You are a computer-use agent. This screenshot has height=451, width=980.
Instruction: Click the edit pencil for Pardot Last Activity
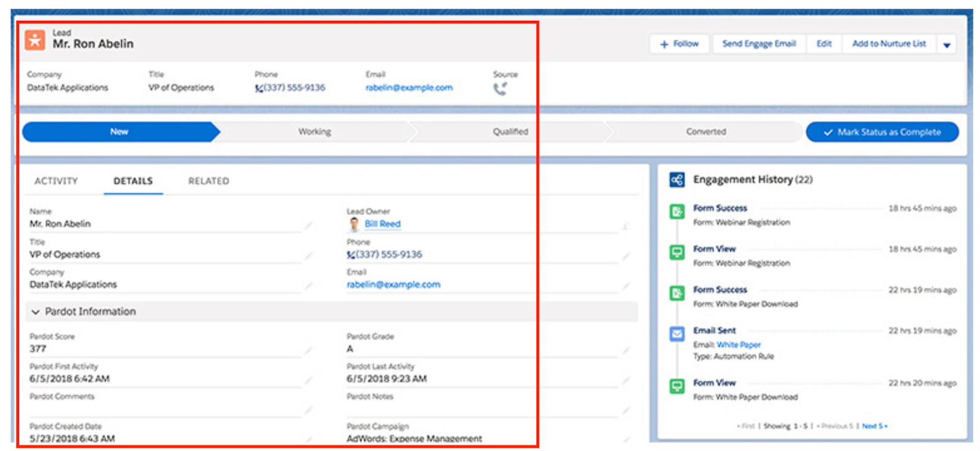click(626, 381)
